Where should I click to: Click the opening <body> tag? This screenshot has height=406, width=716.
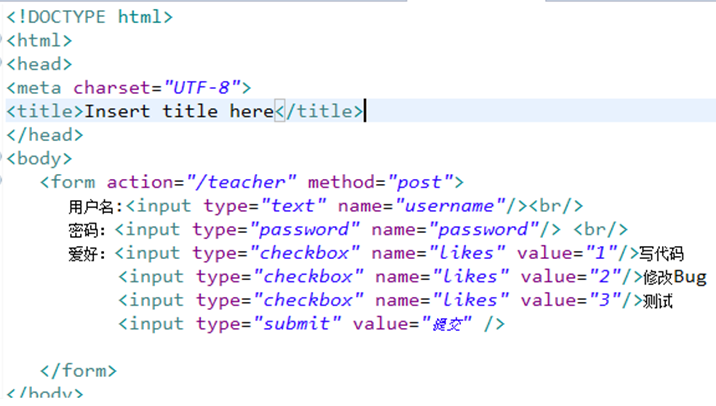point(39,159)
